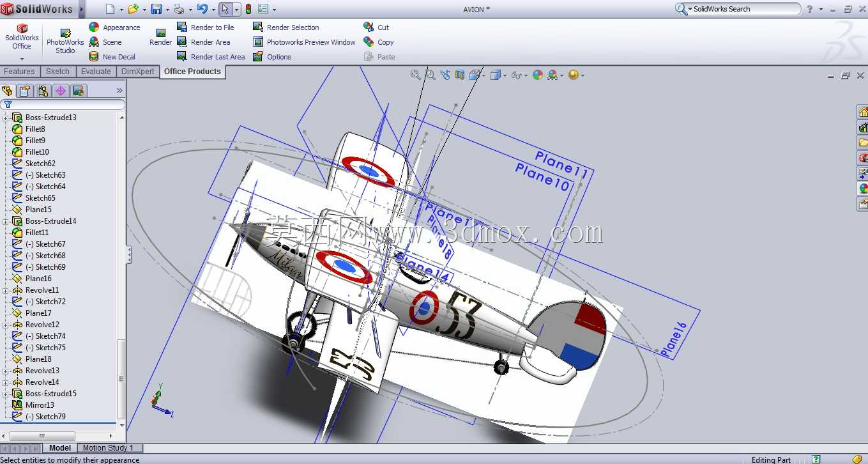Expand the Revolve11 feature
This screenshot has height=464, width=868.
5,290
